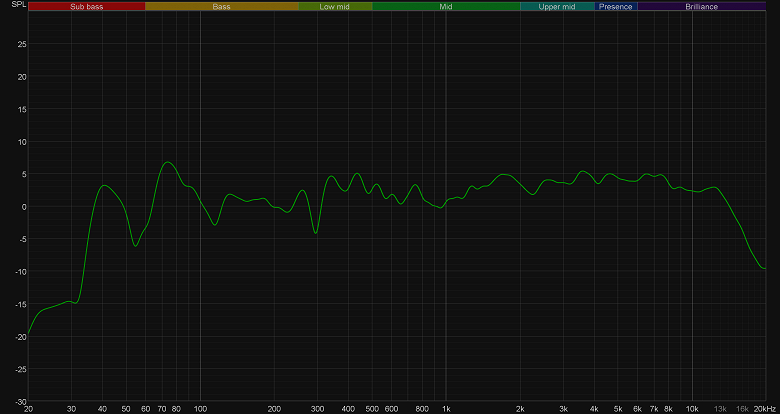Image resolution: width=780 pixels, height=414 pixels.
Task: Click the 500 Hz frequency tick label
Action: tap(372, 409)
